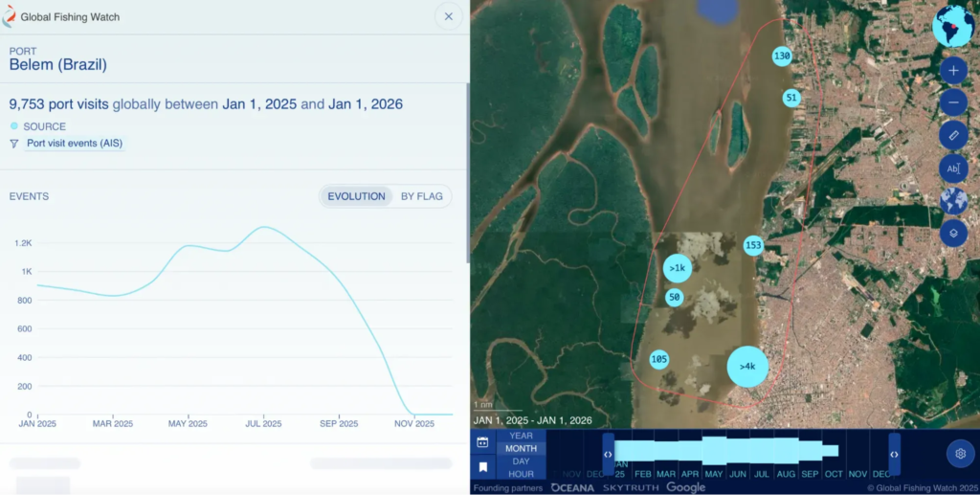Open the timebar calendar date picker

point(482,442)
